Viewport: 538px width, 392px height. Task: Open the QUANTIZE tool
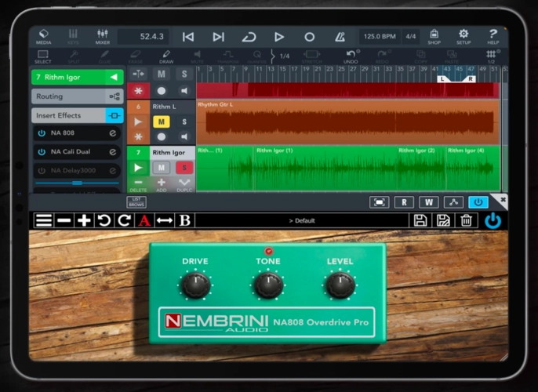point(256,56)
